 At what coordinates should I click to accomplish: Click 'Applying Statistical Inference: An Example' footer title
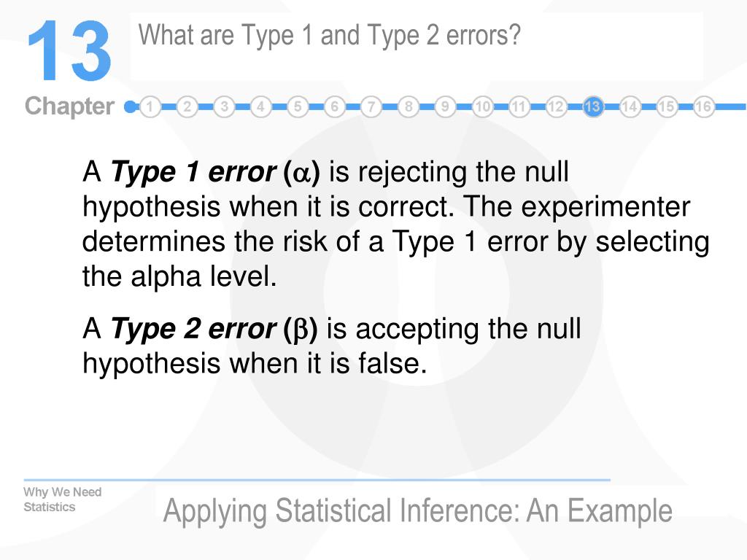(x=417, y=511)
